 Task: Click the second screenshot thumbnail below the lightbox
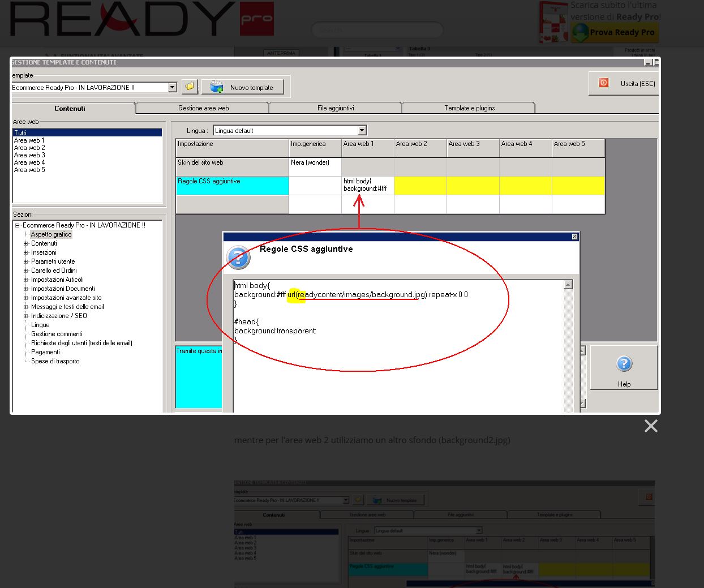(444, 534)
